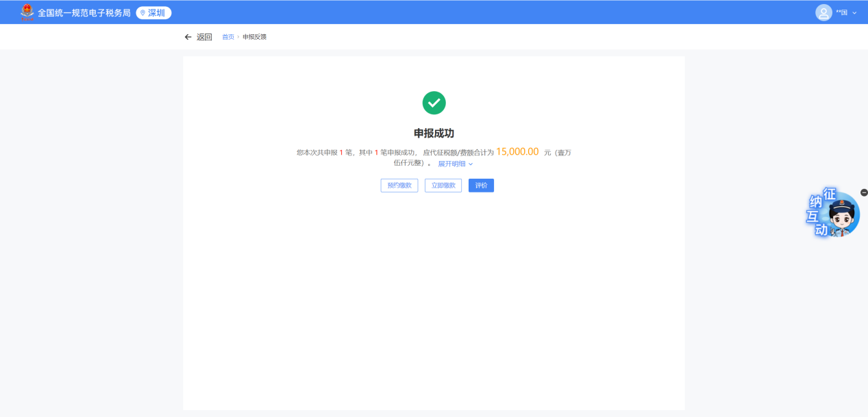Click the tax bureau emblem logo
The image size is (868, 417).
tap(27, 12)
